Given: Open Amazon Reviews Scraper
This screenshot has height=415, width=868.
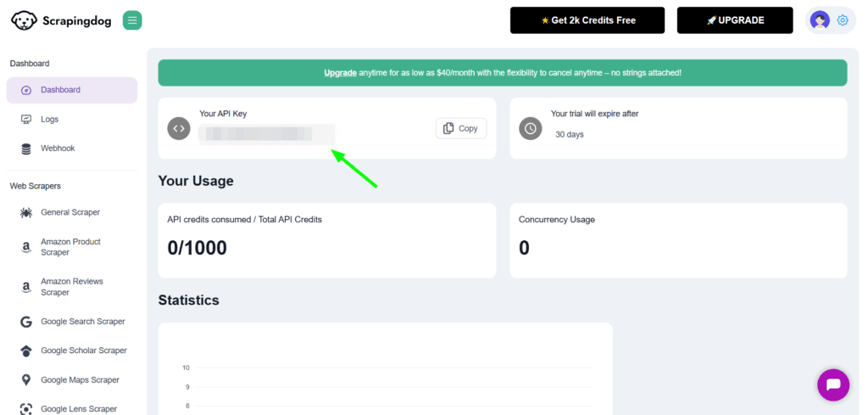Looking at the screenshot, I should point(70,287).
